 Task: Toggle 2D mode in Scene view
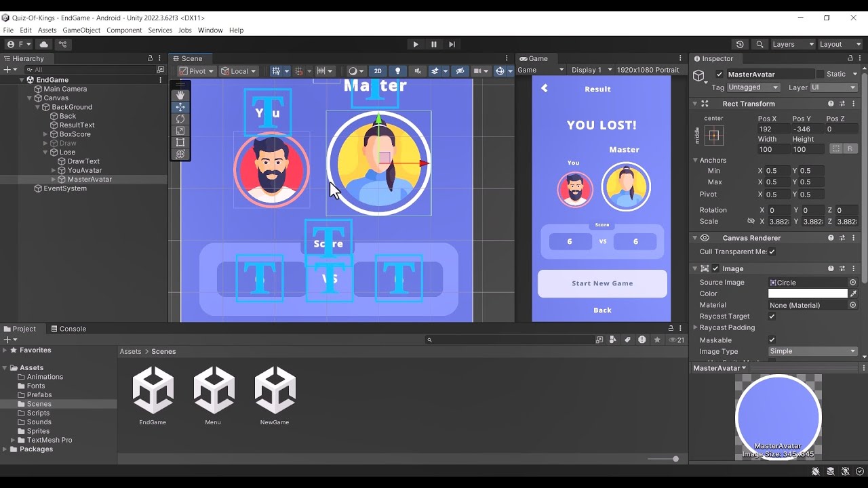[378, 71]
